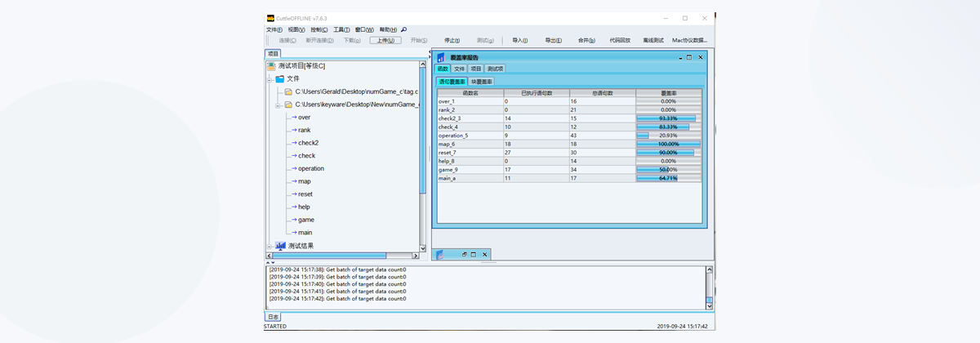Image resolution: width=980 pixels, height=343 pixels.
Task: Open the 帮助(H) menu
Action: pos(389,29)
